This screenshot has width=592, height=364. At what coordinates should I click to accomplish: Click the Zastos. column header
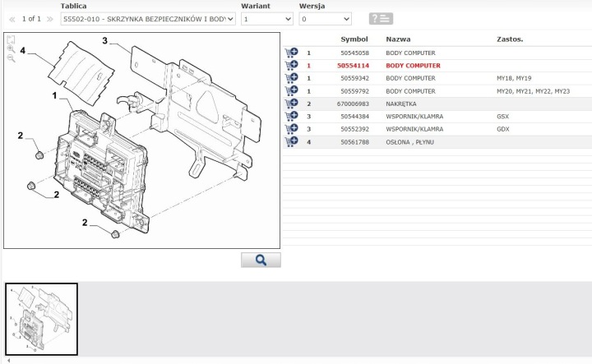(x=510, y=39)
